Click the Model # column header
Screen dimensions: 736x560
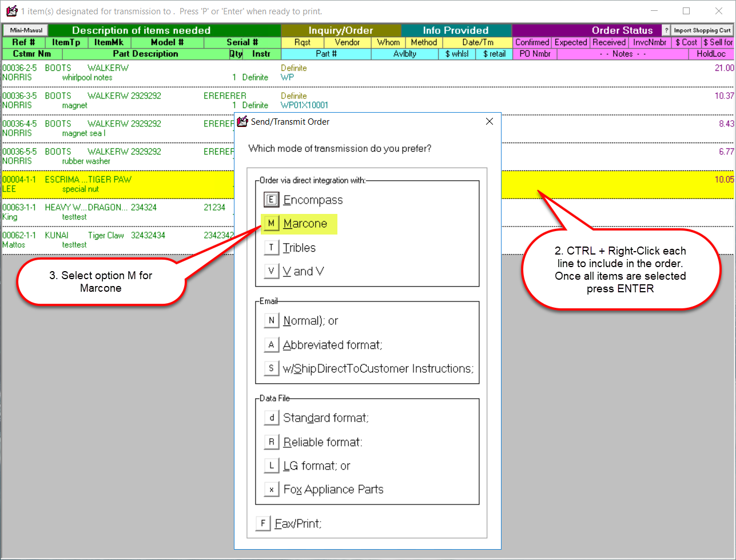(167, 42)
